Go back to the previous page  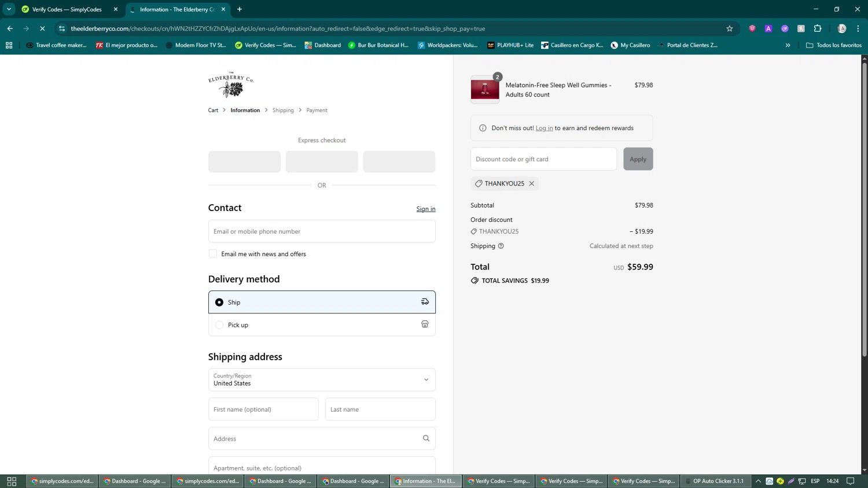(10, 28)
